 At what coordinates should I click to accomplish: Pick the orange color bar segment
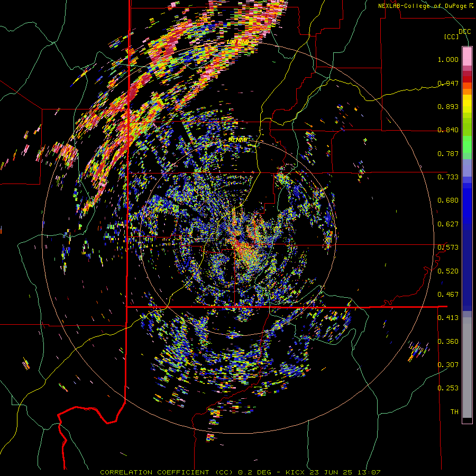467,92
